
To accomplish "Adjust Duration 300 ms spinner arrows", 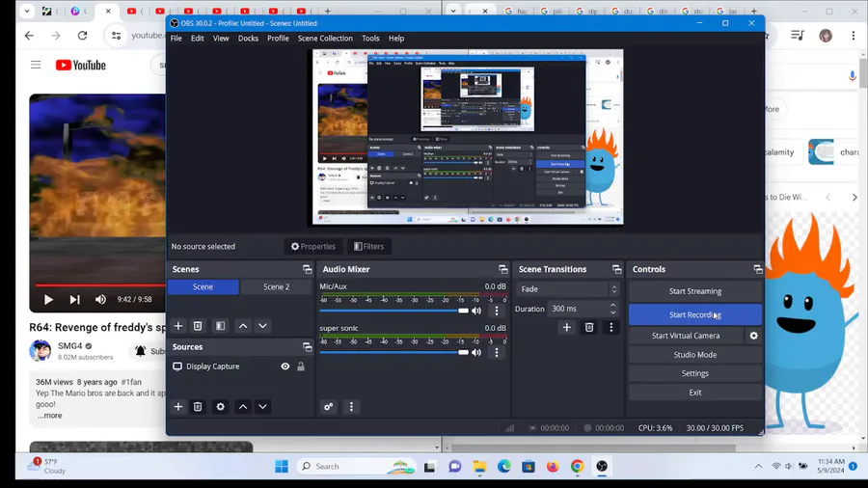I will coord(612,309).
